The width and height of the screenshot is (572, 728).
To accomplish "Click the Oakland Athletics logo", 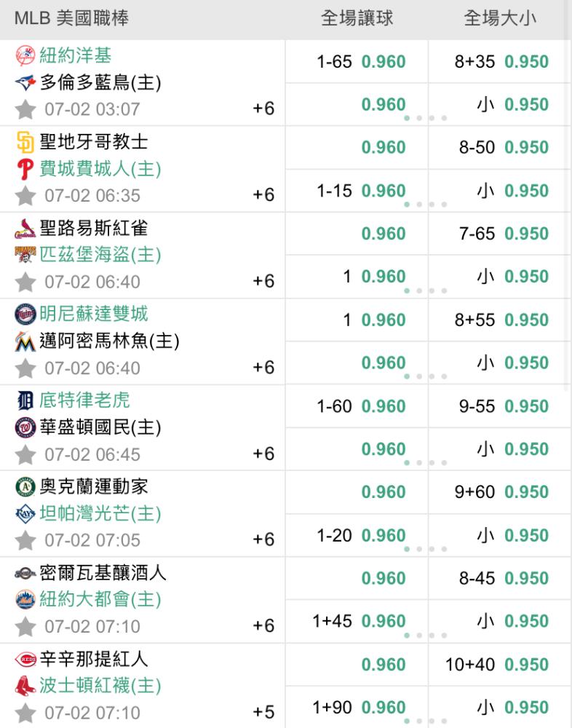I will pyautogui.click(x=25, y=486).
